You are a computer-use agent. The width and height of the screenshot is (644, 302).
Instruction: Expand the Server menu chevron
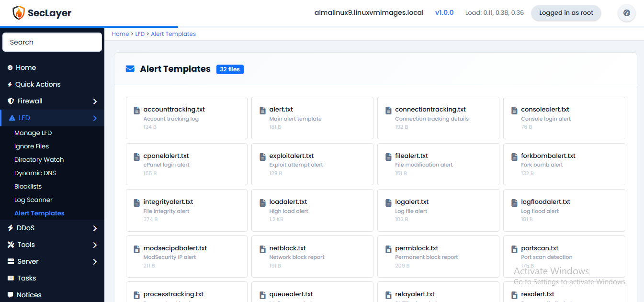click(95, 262)
